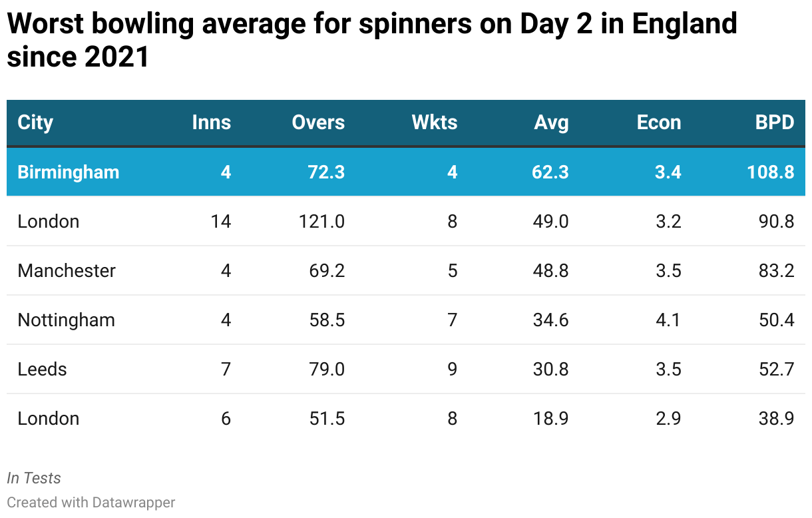Click Birmingham's 62.3 average value

[x=550, y=172]
